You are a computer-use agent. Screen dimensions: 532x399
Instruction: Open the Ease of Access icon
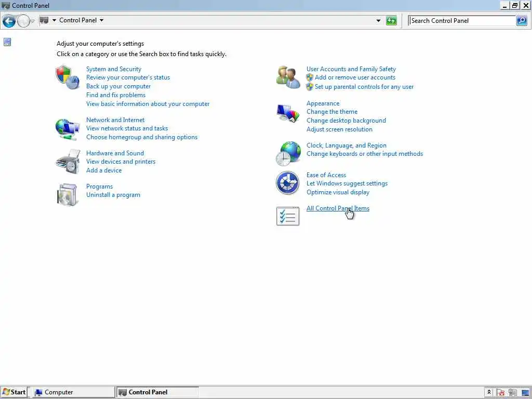pyautogui.click(x=287, y=182)
